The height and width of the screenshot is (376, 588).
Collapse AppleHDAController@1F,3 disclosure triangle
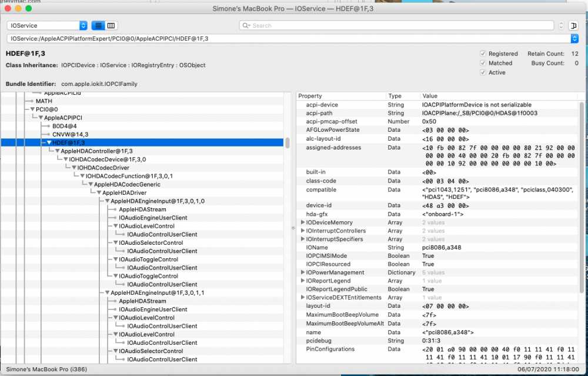coord(57,151)
